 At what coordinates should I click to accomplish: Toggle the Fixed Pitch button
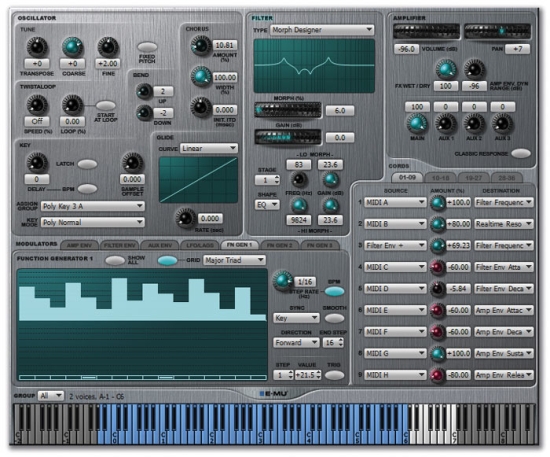(x=147, y=47)
